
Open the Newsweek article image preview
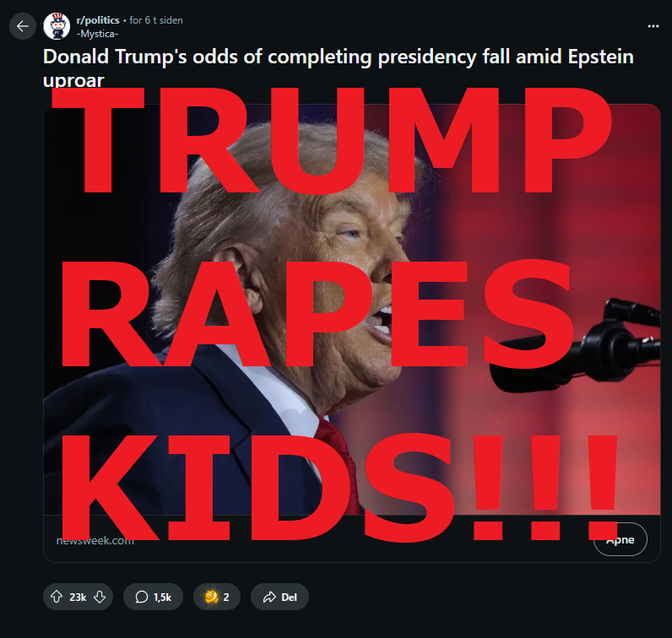click(351, 310)
